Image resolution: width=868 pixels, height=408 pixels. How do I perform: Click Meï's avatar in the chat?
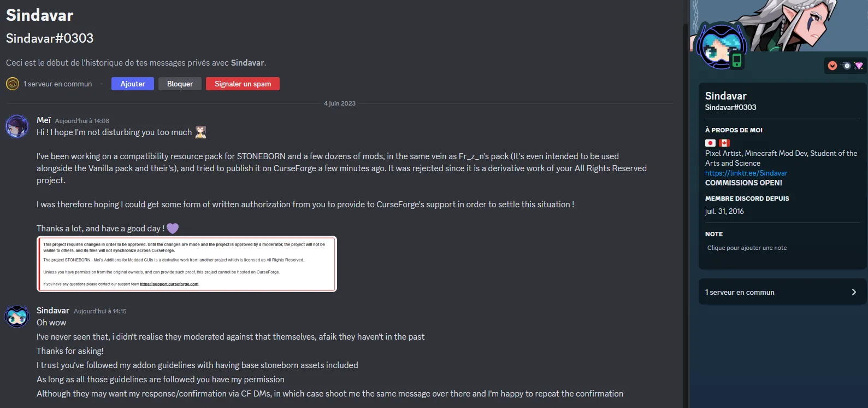pyautogui.click(x=17, y=126)
